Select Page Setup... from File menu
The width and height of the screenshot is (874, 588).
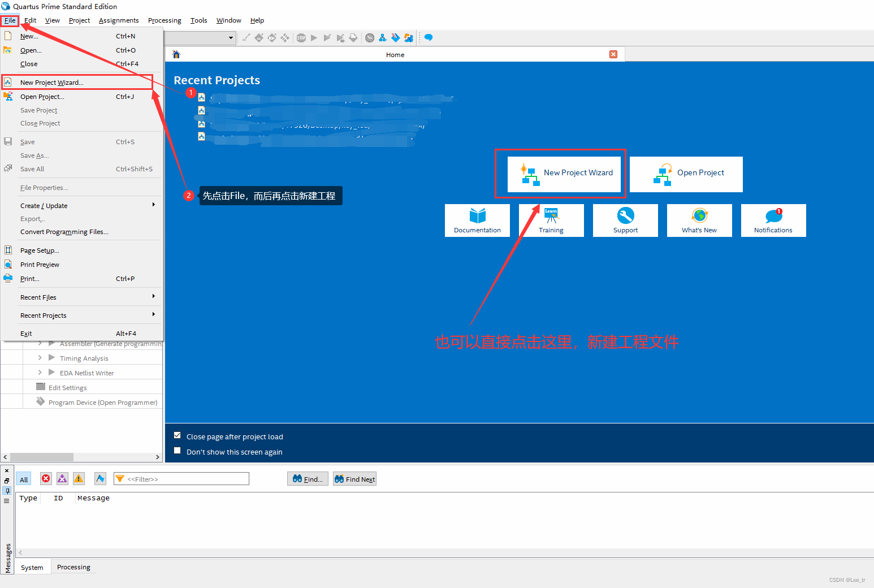click(x=82, y=250)
